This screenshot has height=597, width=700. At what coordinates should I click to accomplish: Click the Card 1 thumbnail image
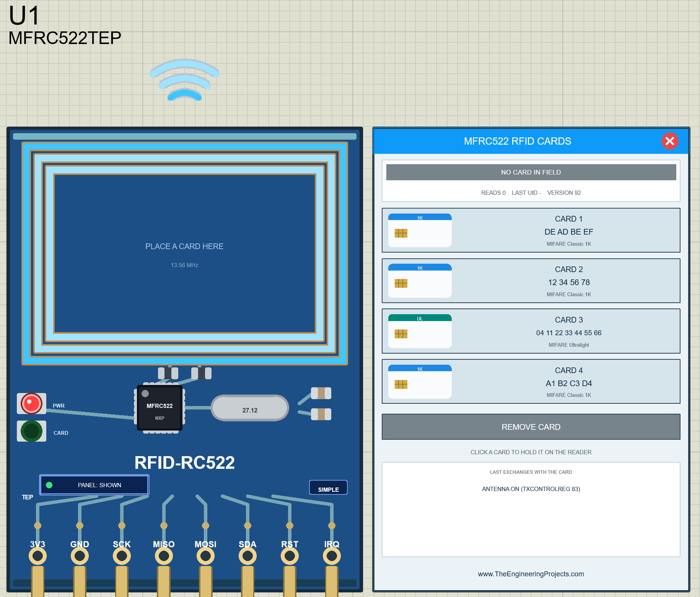pos(420,230)
